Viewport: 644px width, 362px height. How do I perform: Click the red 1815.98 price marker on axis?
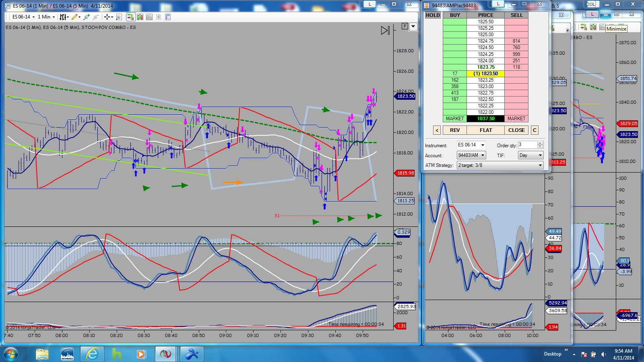pos(405,173)
